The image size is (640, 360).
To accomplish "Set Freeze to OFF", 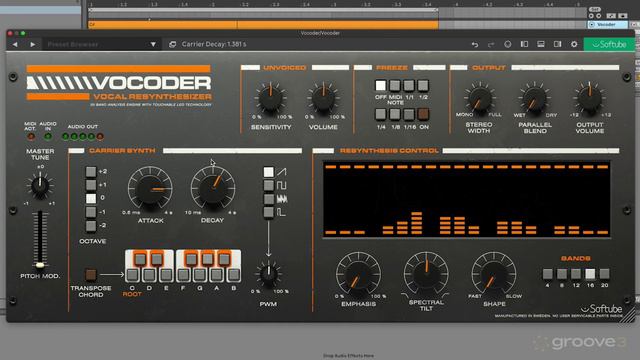I will 380,85.
